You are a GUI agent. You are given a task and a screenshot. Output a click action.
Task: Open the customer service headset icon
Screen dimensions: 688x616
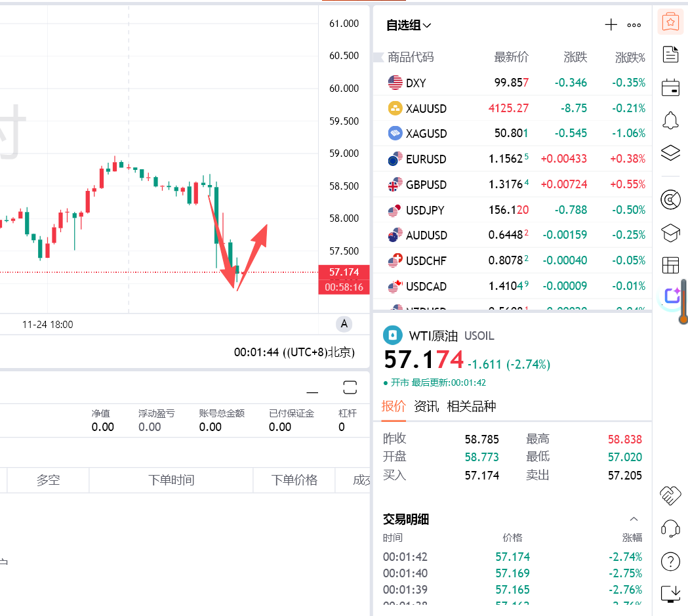coord(670,529)
